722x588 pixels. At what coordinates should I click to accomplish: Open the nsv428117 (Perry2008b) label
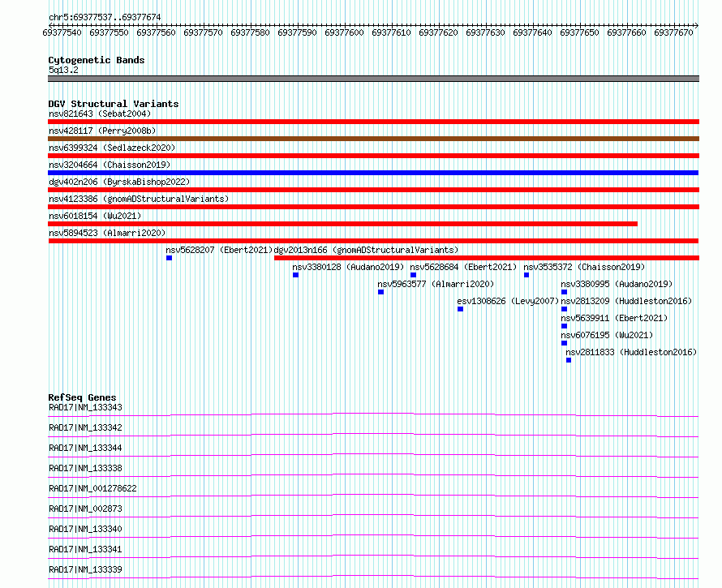[x=102, y=131]
